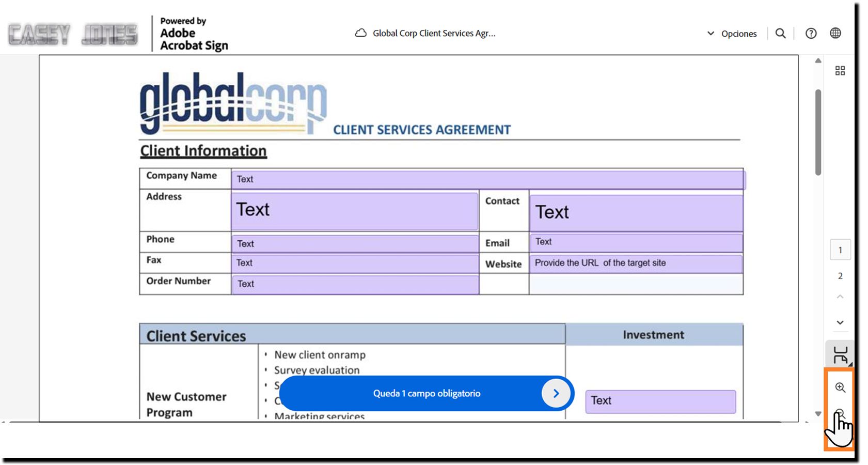
Task: Click the 'Client Services' section header
Action: click(x=196, y=336)
